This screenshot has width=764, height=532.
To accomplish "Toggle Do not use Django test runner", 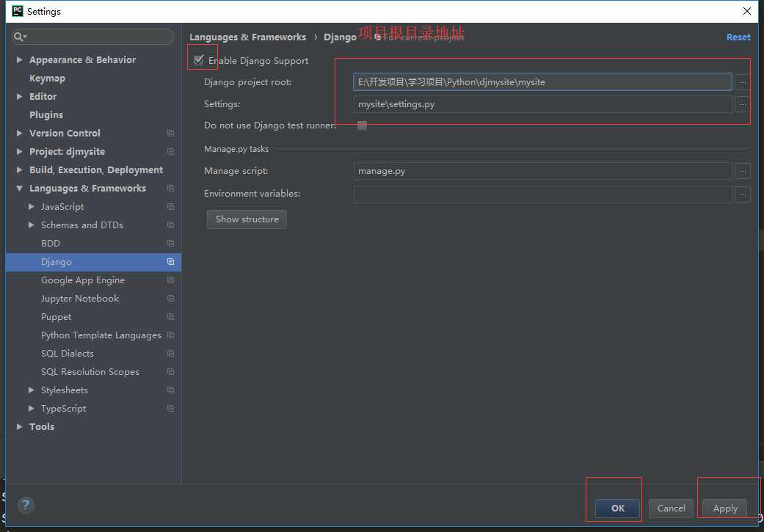I will click(362, 125).
